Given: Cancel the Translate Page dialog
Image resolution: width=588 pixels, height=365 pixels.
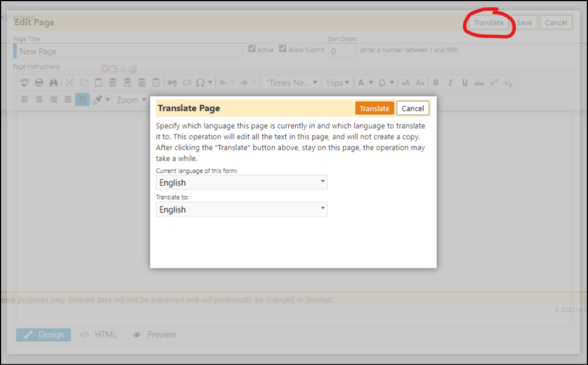Looking at the screenshot, I should click(412, 108).
